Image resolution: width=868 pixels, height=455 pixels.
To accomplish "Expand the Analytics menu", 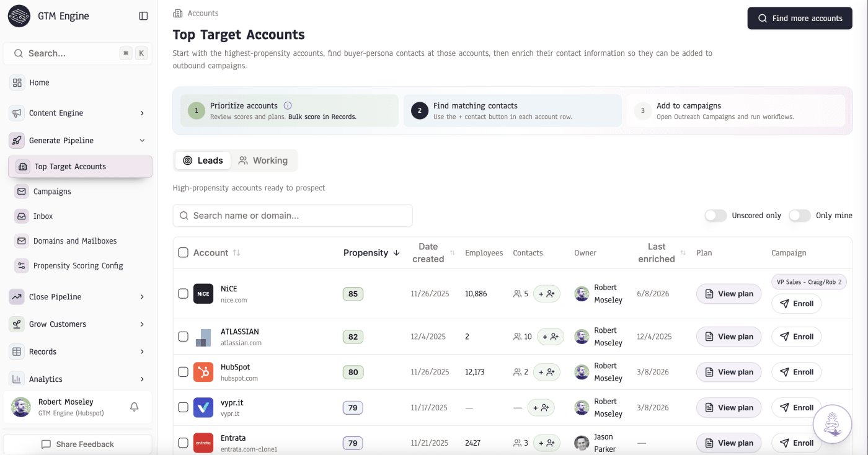I will click(x=77, y=379).
